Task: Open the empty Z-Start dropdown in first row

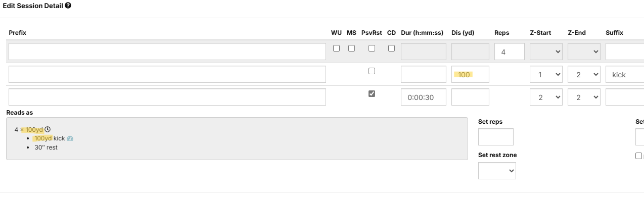Action: coord(546,52)
